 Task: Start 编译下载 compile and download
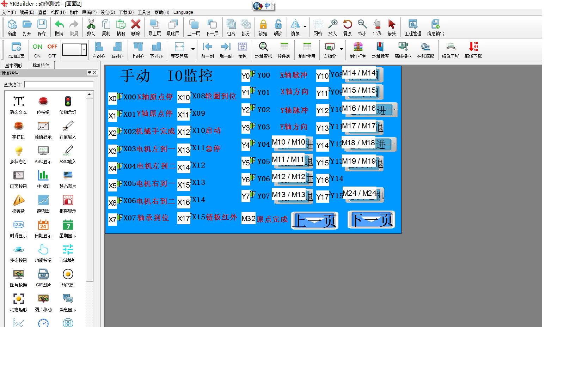point(473,50)
